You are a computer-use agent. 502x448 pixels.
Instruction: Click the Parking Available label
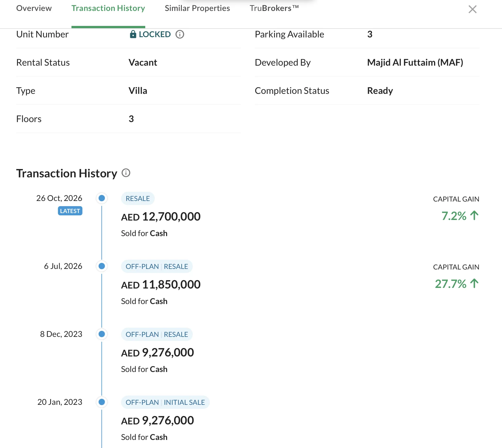(289, 34)
